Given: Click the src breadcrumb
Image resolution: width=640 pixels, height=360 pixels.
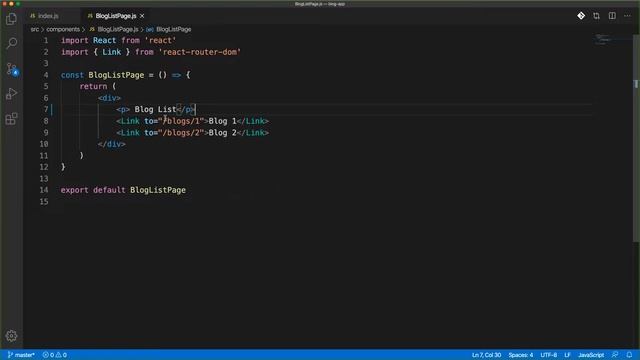Looking at the screenshot, I should tap(35, 29).
